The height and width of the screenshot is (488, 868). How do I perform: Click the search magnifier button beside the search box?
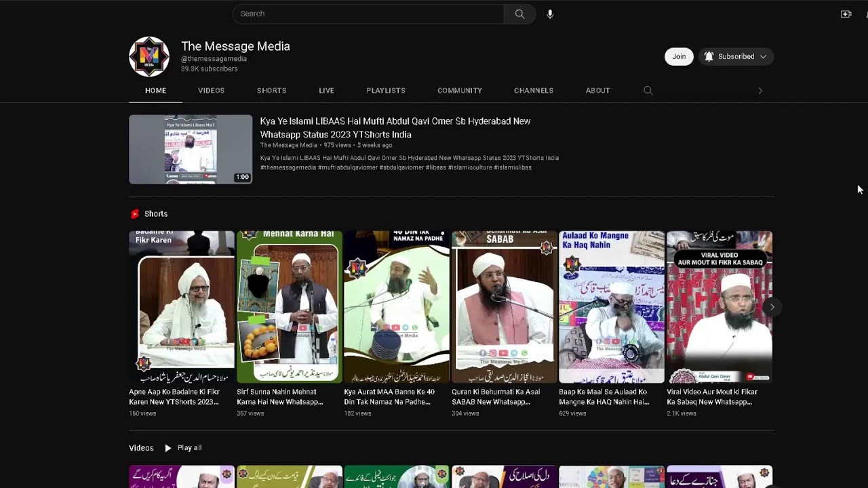coord(519,14)
